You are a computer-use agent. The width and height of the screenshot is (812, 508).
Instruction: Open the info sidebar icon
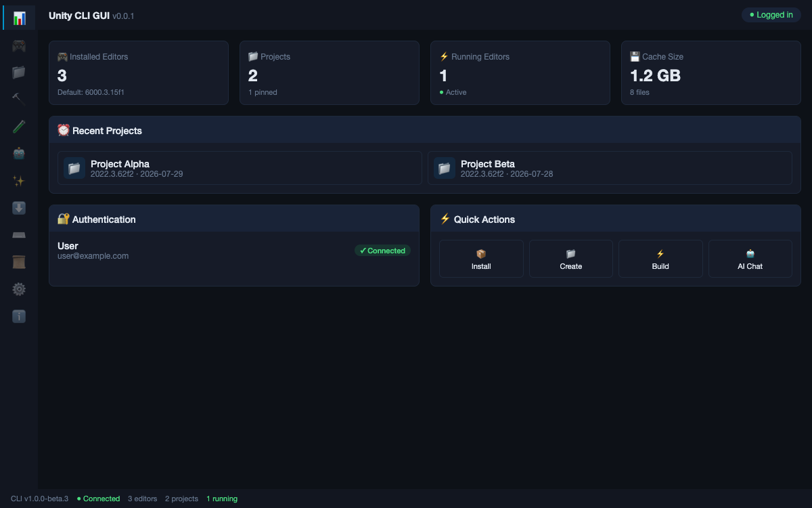click(19, 316)
